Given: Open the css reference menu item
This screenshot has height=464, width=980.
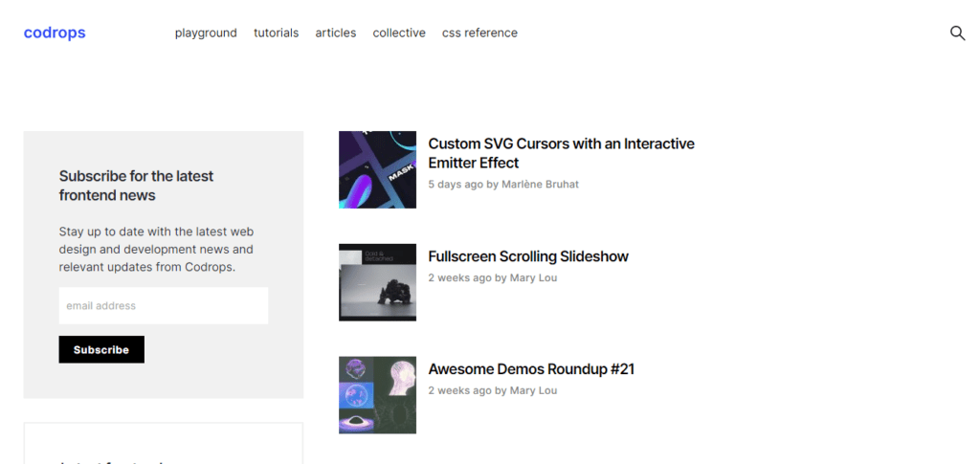Looking at the screenshot, I should (480, 33).
